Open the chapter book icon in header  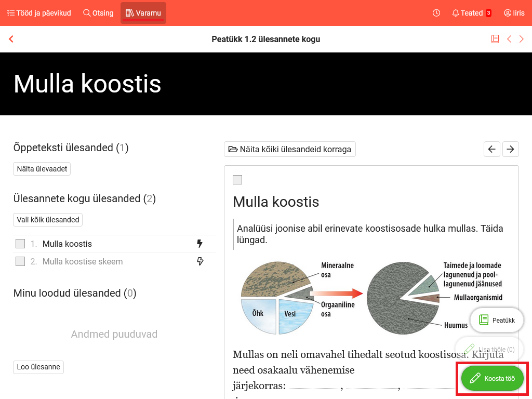[x=495, y=39]
